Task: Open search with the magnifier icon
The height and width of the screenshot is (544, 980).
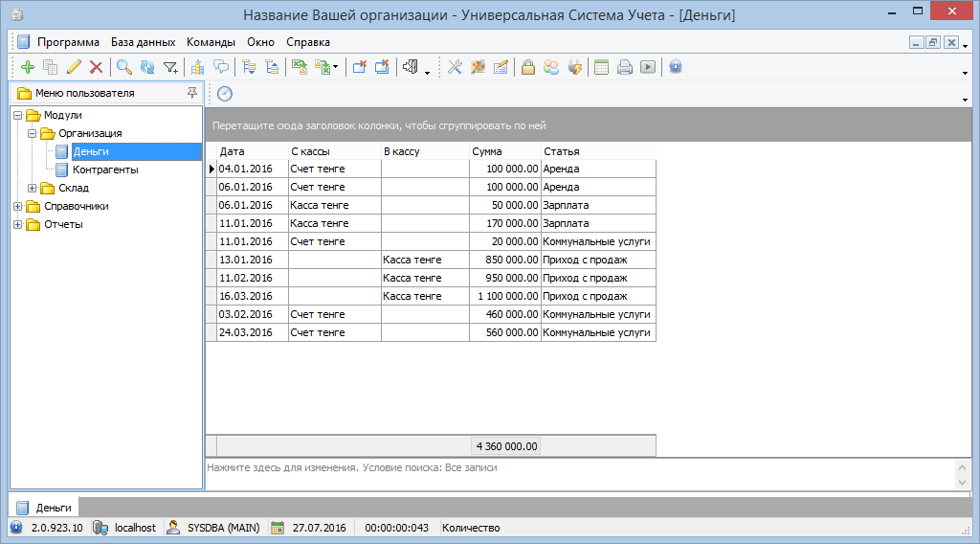Action: pyautogui.click(x=124, y=67)
